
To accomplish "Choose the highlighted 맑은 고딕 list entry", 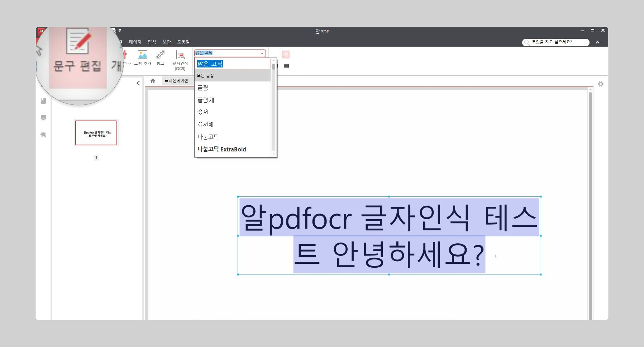I will click(x=210, y=64).
